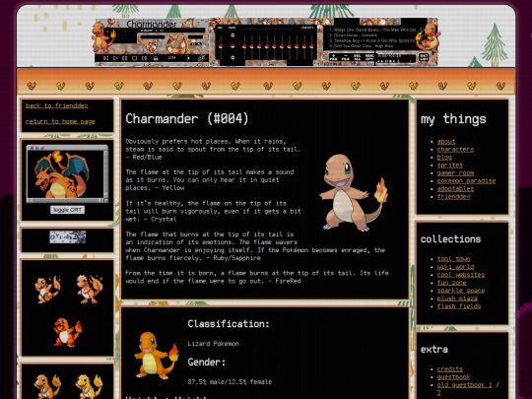Click the 'Charmander (#004)' page heading
The image size is (532, 399).
point(187,119)
